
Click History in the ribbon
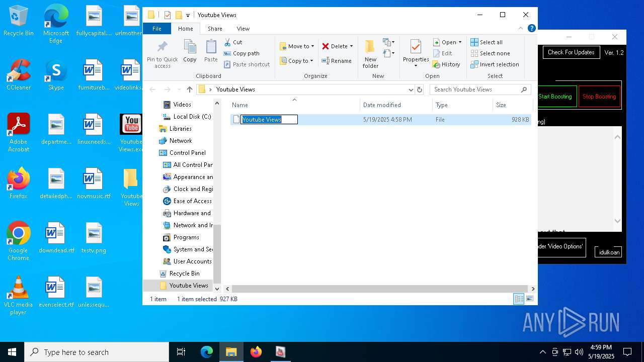point(446,64)
